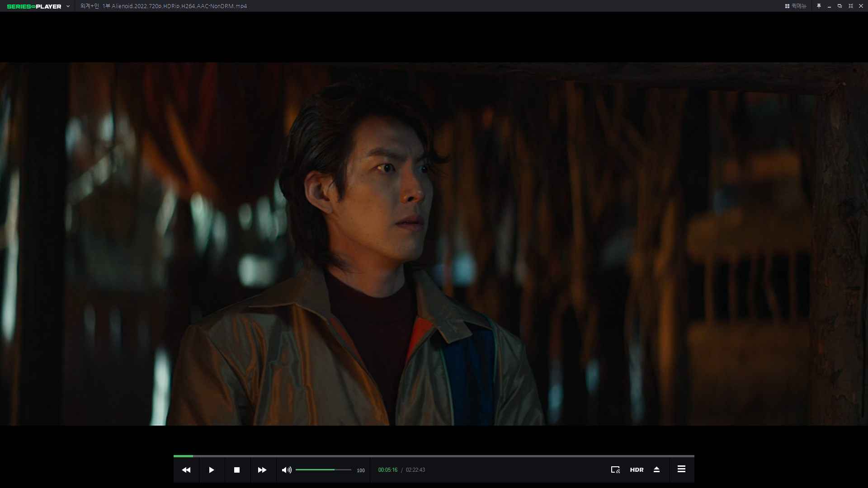Click the fast-forward button
The height and width of the screenshot is (488, 868).
(x=262, y=470)
